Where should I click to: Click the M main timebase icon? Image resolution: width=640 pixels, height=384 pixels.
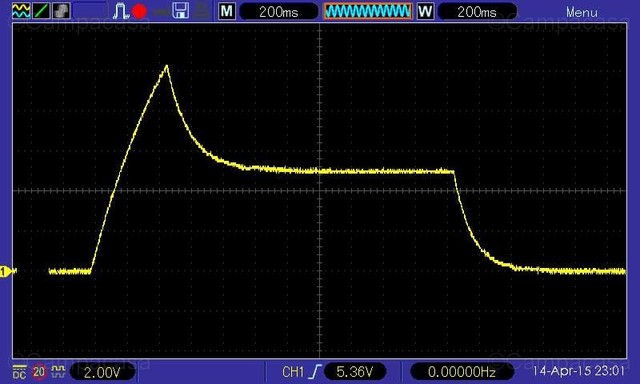227,11
